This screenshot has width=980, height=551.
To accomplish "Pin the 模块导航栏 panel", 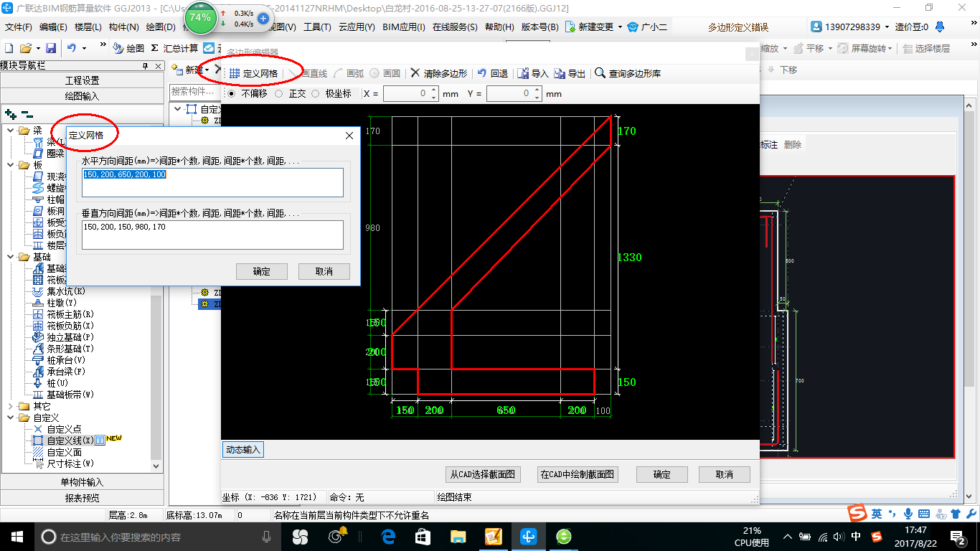I will pos(146,66).
